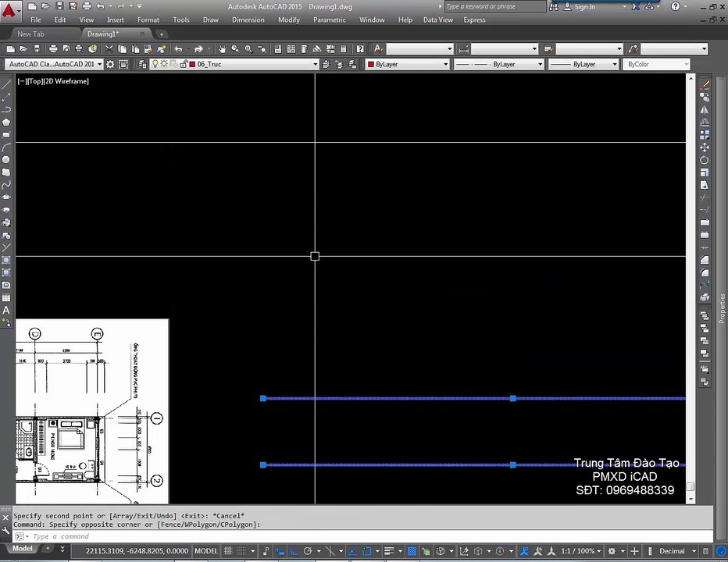Select the Circle draw tool
This screenshot has width=728, height=562.
6,160
